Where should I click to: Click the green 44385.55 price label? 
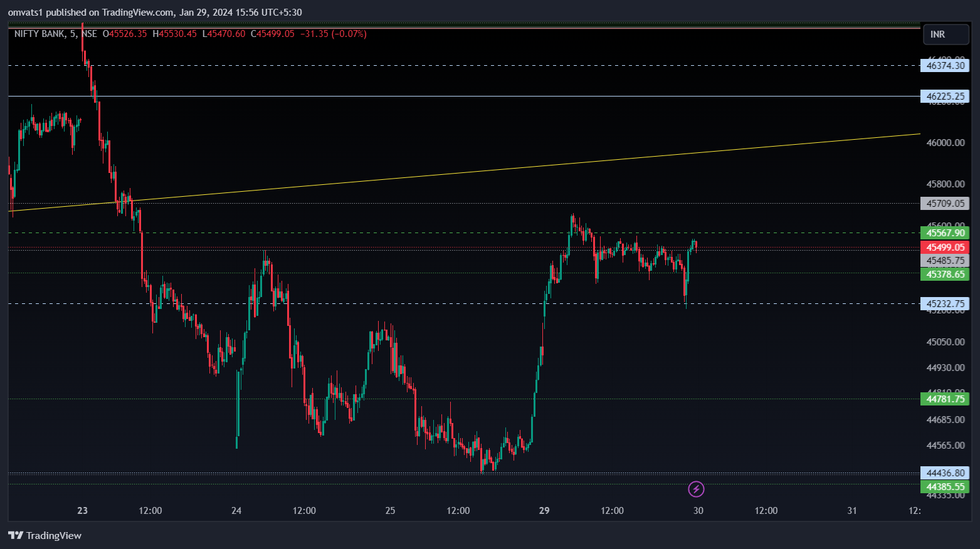click(x=944, y=487)
